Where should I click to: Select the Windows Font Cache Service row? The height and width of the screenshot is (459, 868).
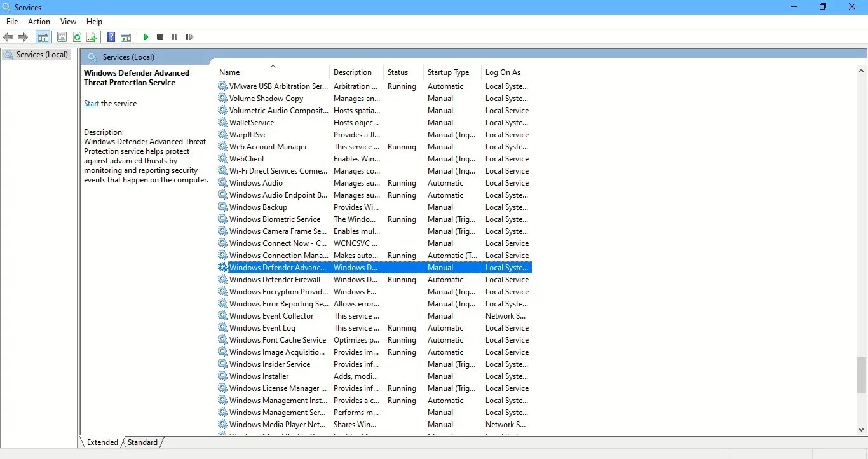(x=375, y=339)
